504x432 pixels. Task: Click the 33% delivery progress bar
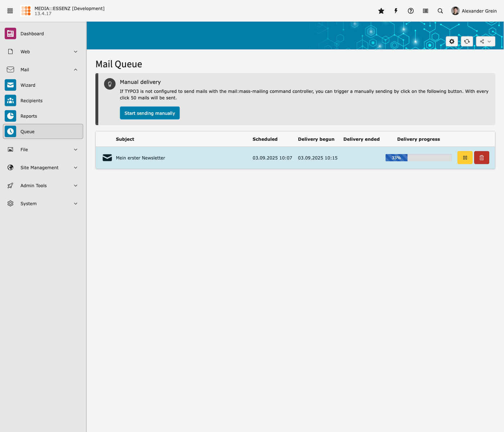click(418, 158)
